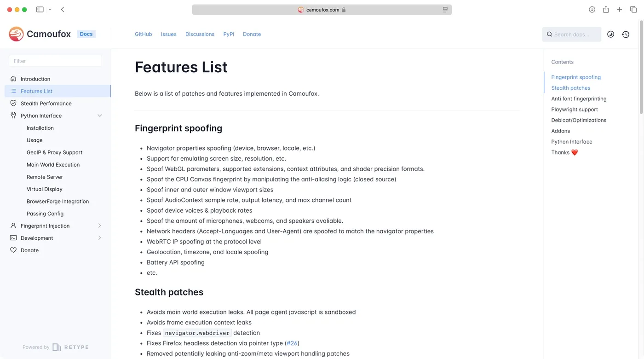Click the Development terminal icon
644x359 pixels.
[x=13, y=238]
